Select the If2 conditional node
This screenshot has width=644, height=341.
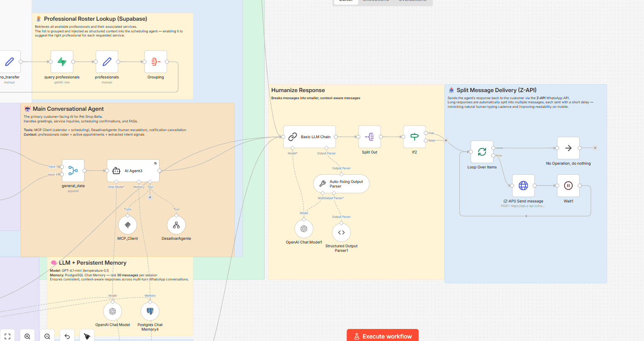pos(414,136)
